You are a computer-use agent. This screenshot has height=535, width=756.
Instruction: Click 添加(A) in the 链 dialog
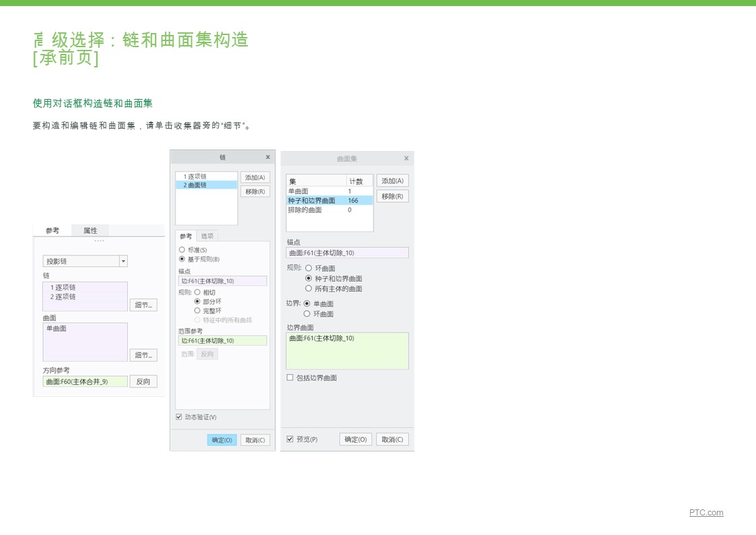tap(255, 177)
